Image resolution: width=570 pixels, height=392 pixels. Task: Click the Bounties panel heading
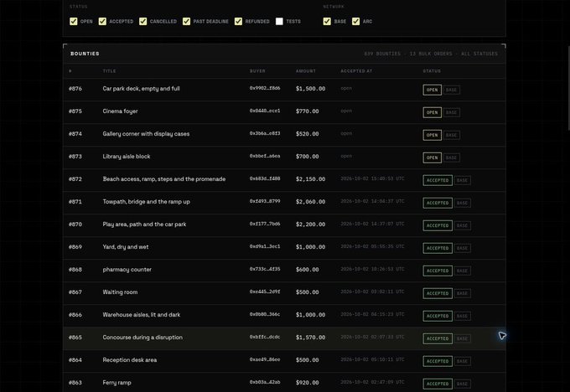click(x=85, y=54)
